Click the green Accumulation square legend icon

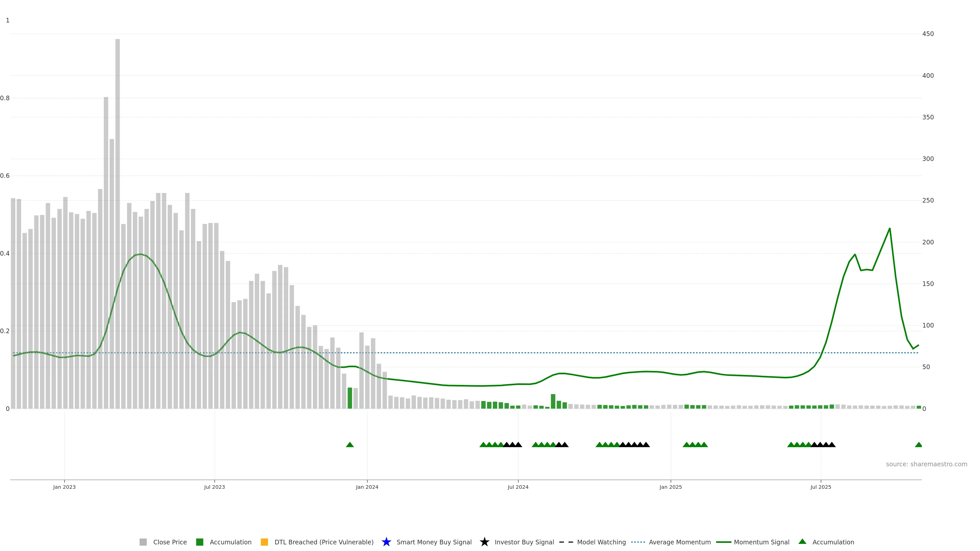pyautogui.click(x=199, y=542)
